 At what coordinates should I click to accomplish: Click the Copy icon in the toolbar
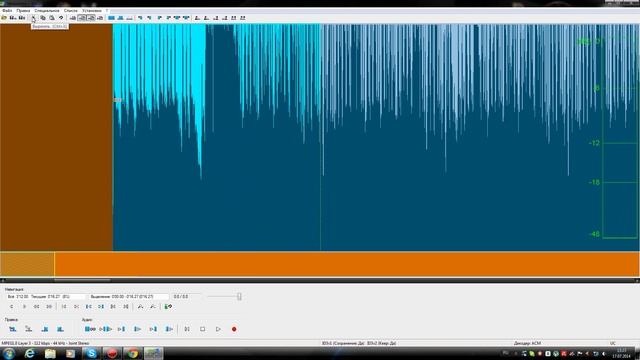(43, 18)
